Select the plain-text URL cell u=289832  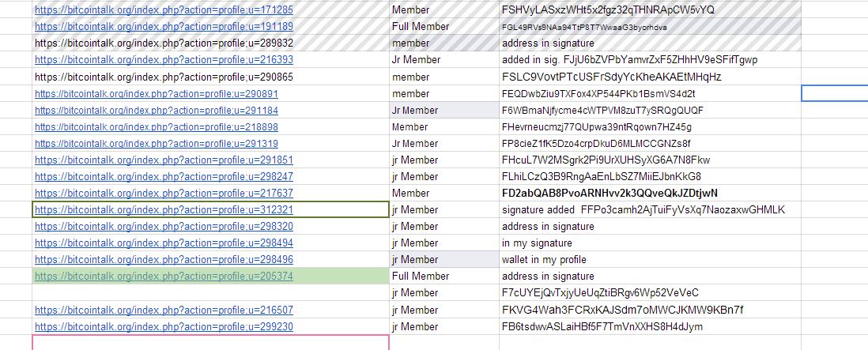coord(211,43)
